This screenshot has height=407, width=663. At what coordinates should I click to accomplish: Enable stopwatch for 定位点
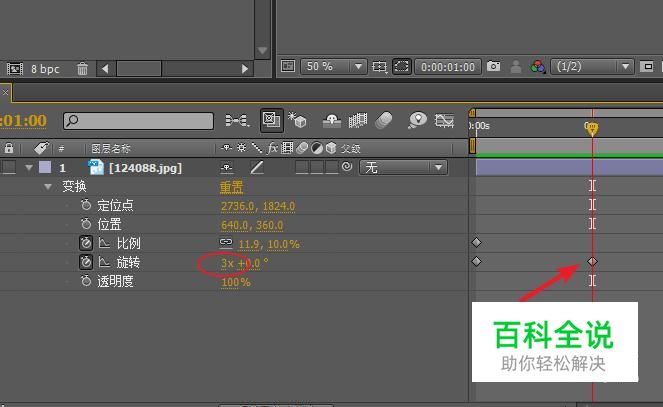tap(86, 205)
